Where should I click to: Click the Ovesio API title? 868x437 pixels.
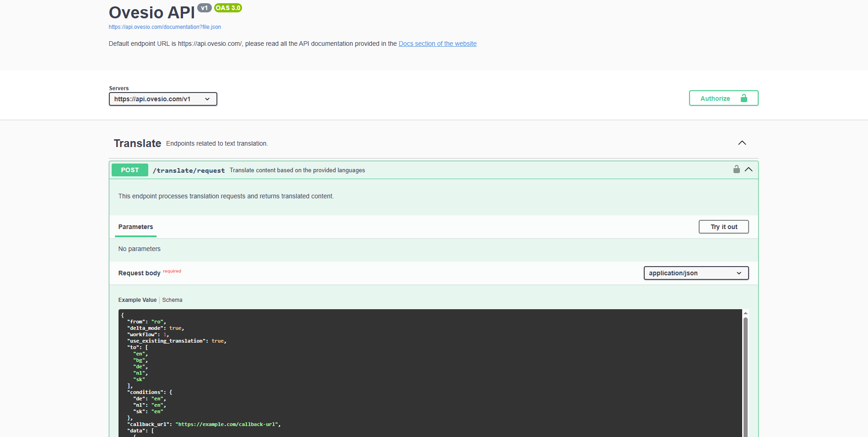coord(152,12)
